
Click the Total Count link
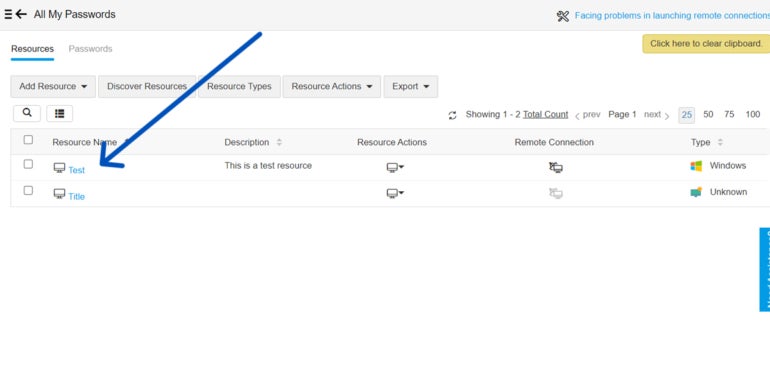coord(545,114)
